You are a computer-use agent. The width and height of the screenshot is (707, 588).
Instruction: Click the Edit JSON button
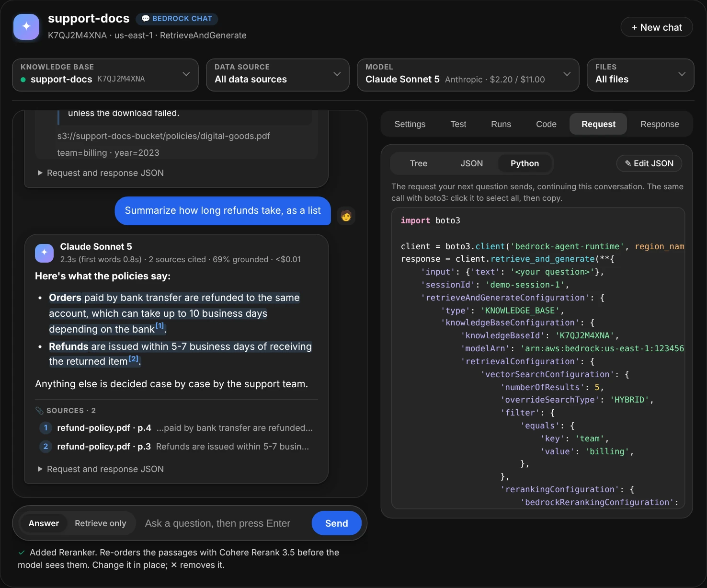pos(649,163)
